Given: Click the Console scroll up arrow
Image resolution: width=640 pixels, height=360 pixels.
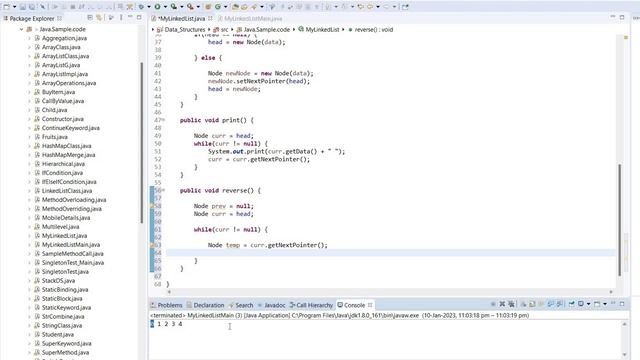Looking at the screenshot, I should coord(624,324).
